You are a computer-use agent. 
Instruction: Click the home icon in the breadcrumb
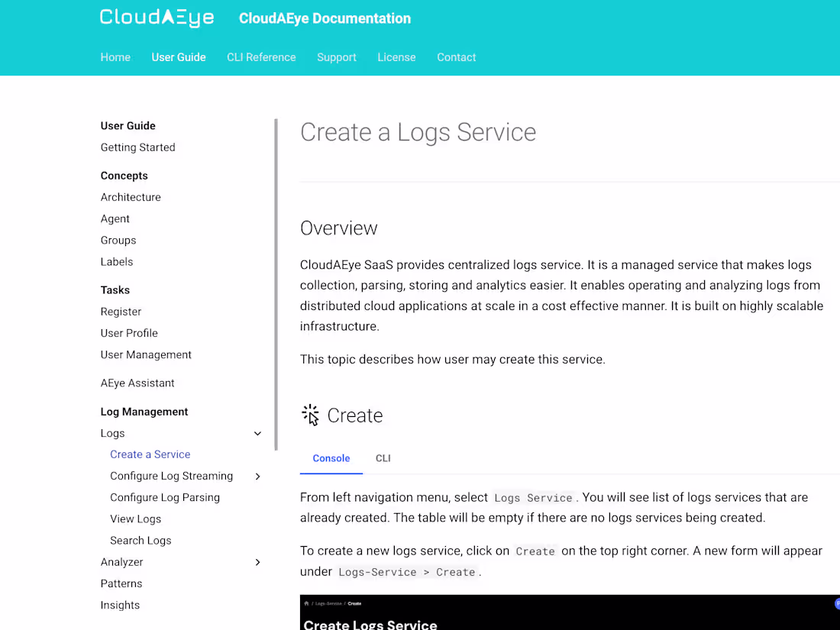[306, 603]
